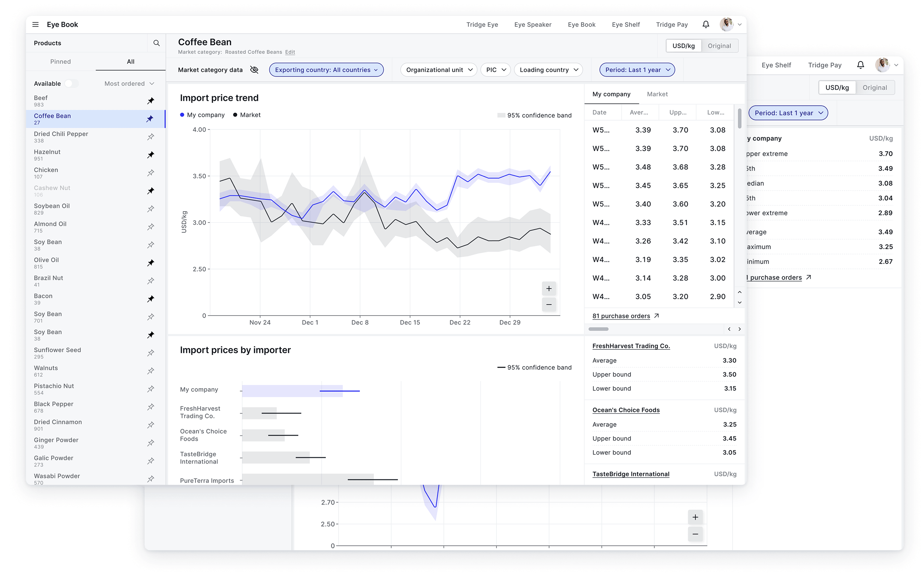924x576 pixels.
Task: Open the hamburger menu next to Eye Book
Action: coord(35,25)
